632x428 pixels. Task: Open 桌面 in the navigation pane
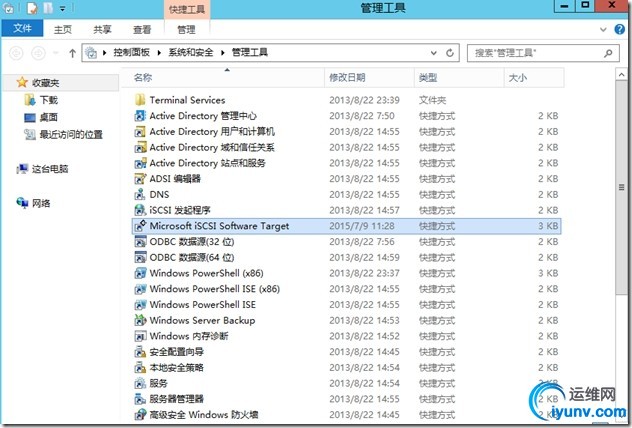point(41,117)
